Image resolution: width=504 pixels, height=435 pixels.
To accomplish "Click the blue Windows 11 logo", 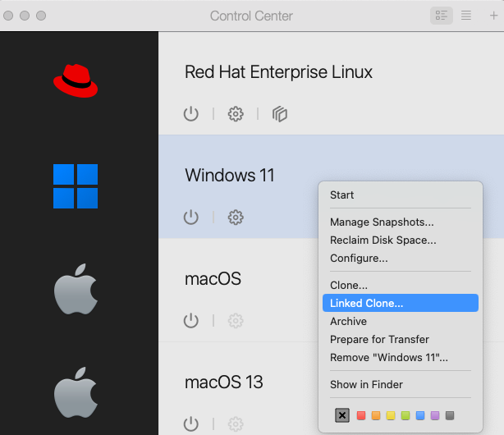I will point(76,186).
